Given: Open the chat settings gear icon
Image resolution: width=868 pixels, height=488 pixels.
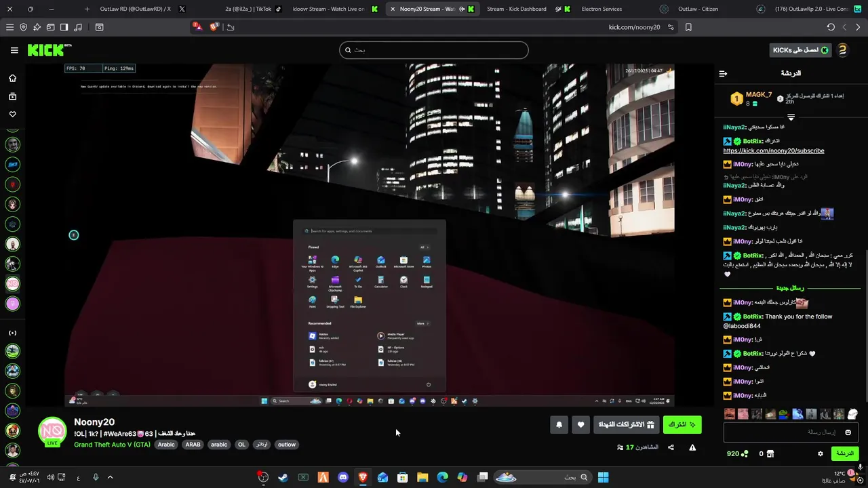Looking at the screenshot, I should coord(820,453).
